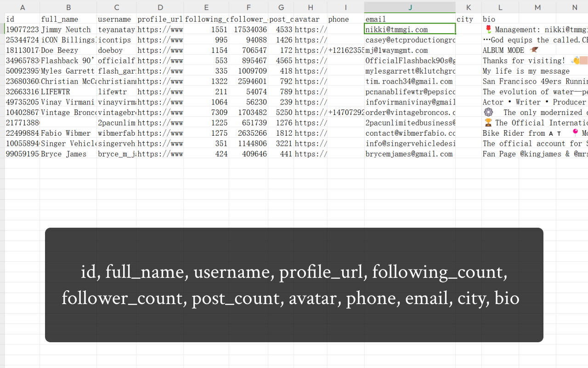Click follower count 17534036
This screenshot has height=368, width=588.
coord(249,29)
